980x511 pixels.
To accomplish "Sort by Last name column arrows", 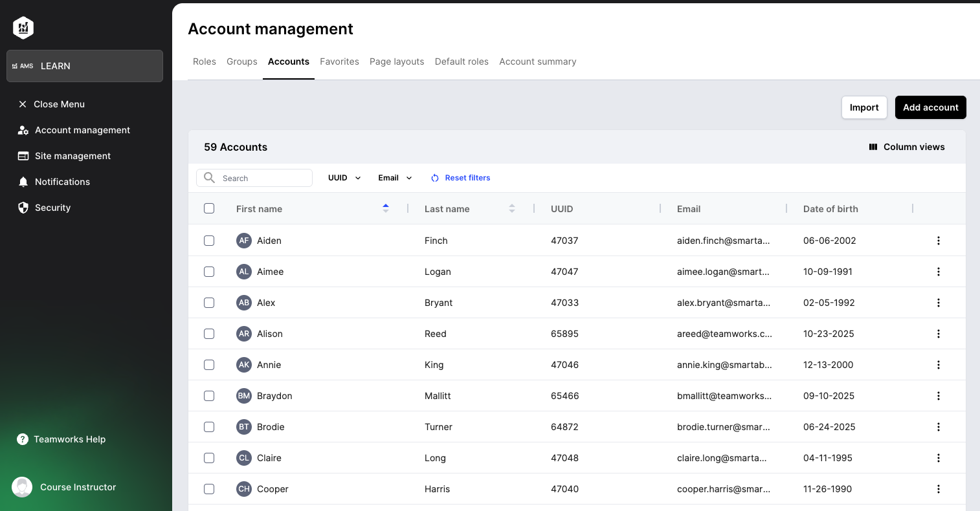I will (512, 208).
